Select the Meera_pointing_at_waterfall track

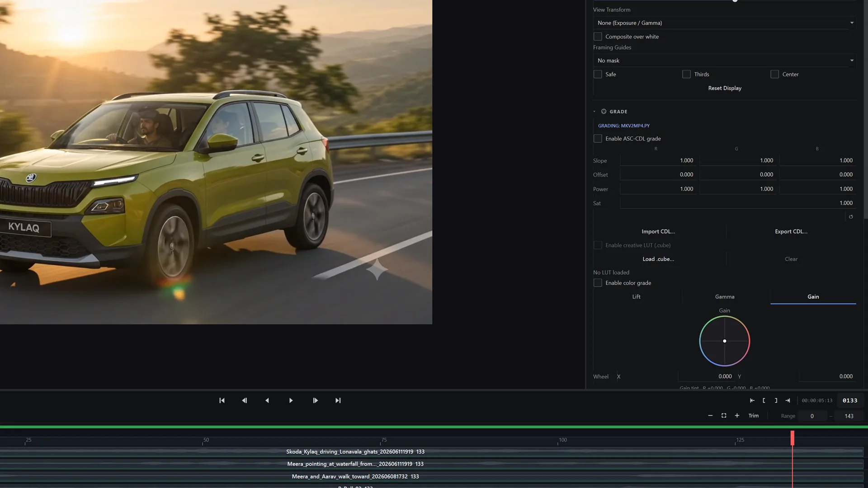pyautogui.click(x=432, y=464)
